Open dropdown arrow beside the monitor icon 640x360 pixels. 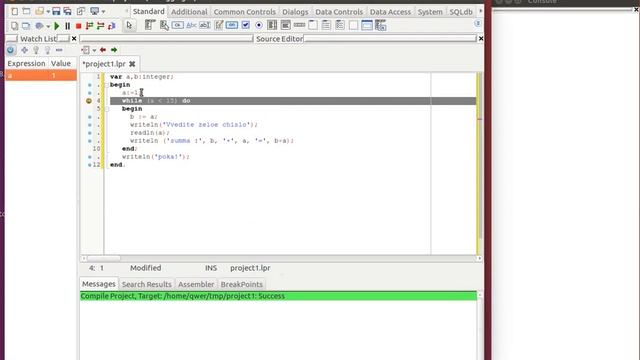pos(103,12)
